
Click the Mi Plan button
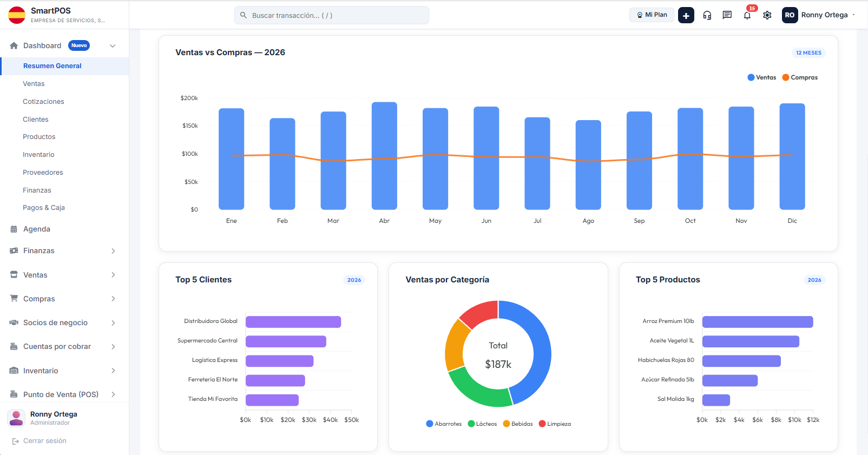tap(652, 15)
